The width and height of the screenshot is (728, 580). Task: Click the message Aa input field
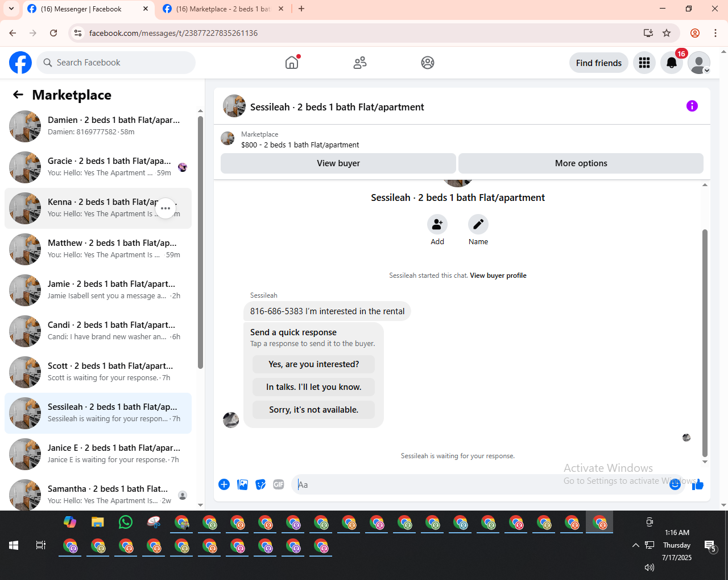pyautogui.click(x=481, y=484)
